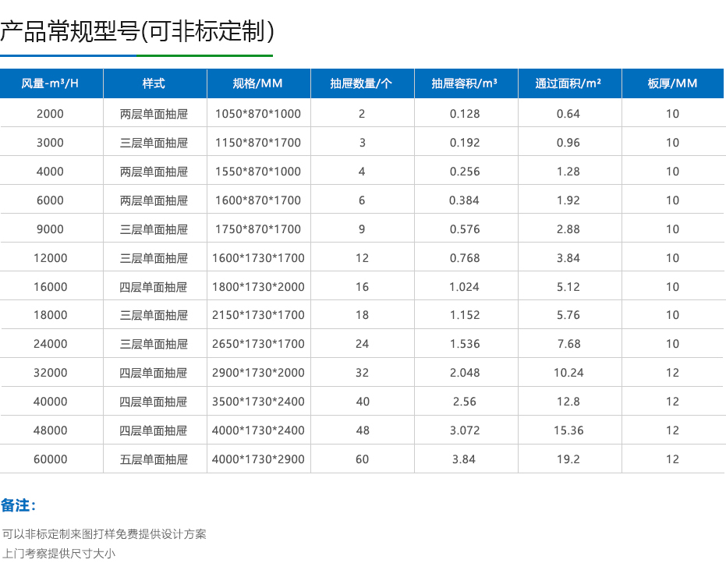Image resolution: width=726 pixels, height=588 pixels.
Task: Click the 60000 airflow table cell
Action: [x=51, y=459]
